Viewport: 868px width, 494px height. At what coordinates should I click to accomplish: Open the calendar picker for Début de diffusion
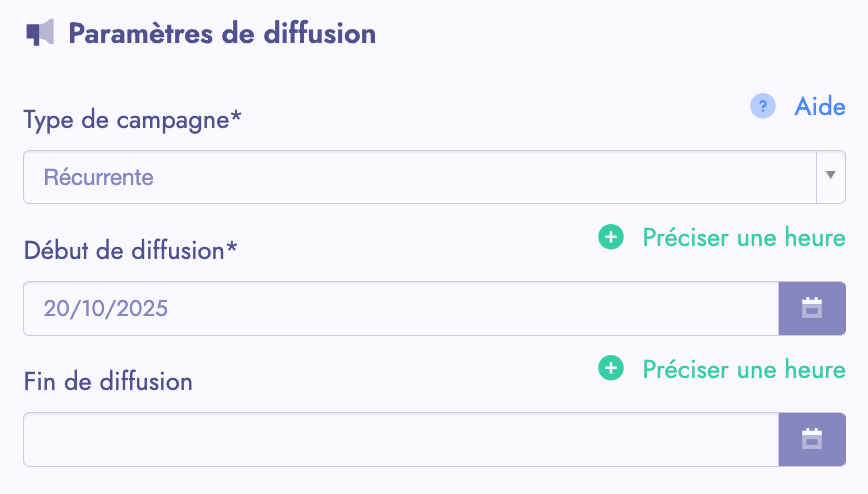812,308
